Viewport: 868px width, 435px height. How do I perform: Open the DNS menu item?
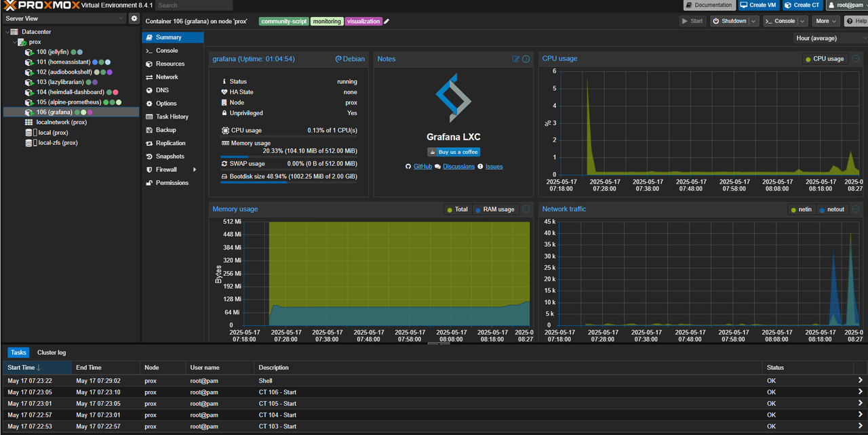173,90
